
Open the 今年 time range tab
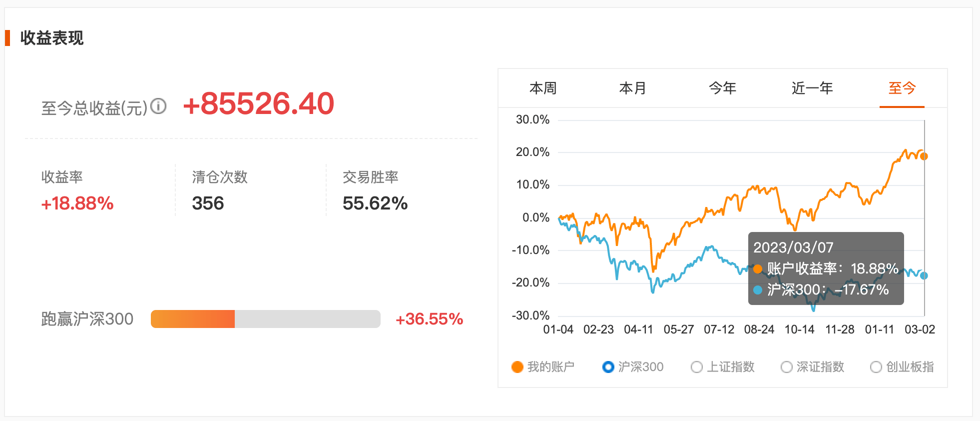722,88
